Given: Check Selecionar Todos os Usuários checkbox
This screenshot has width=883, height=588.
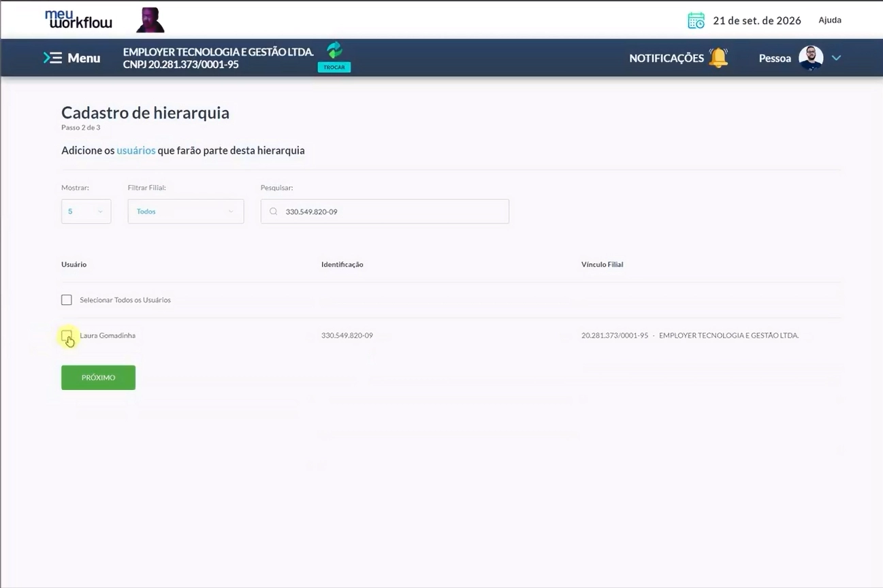Looking at the screenshot, I should (67, 300).
